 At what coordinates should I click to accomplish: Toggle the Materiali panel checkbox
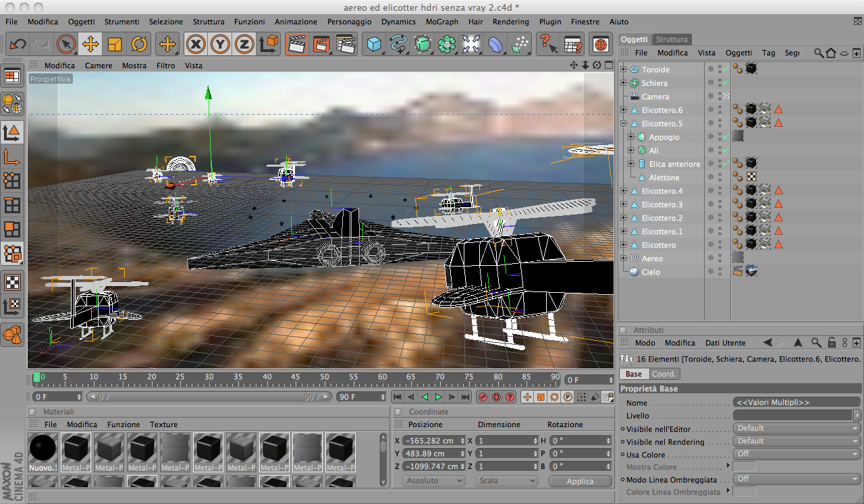(x=32, y=412)
